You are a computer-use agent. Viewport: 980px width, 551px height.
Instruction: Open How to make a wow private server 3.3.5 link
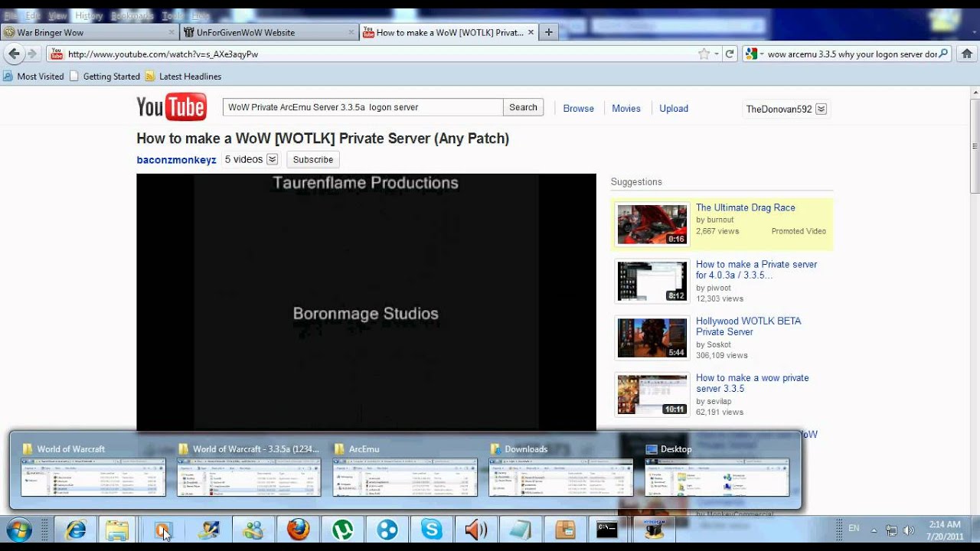[x=752, y=383]
